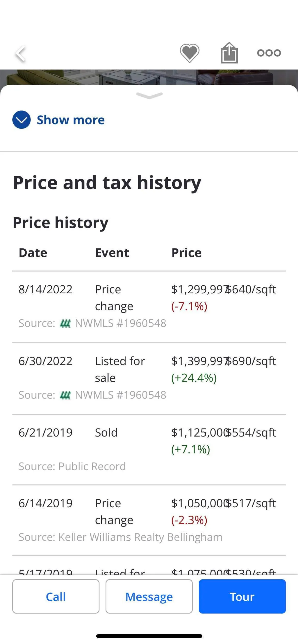Tap the NWMLS logo under 6/30/2022 entry
This screenshot has height=644, width=298.
point(65,395)
